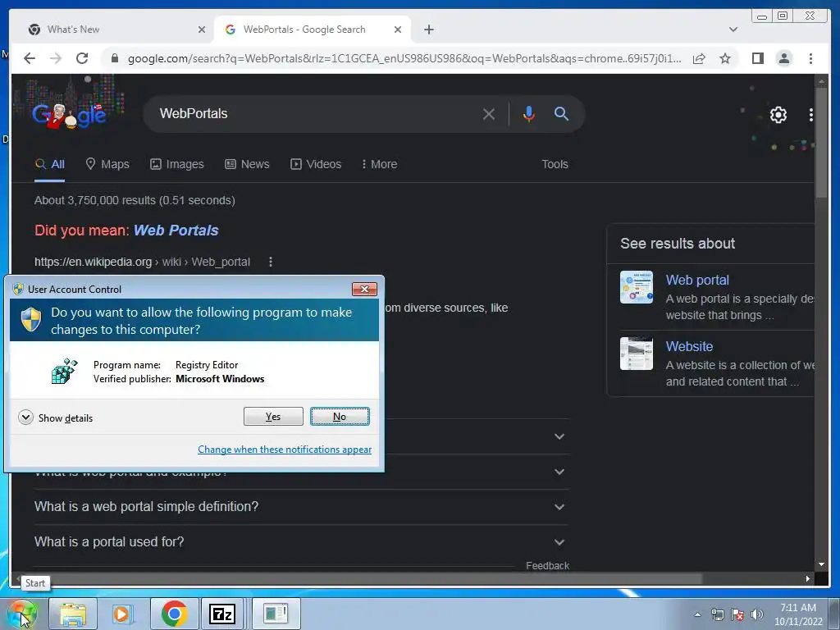Launch Windows Media Player from taskbar
The image size is (840, 630).
[122, 614]
